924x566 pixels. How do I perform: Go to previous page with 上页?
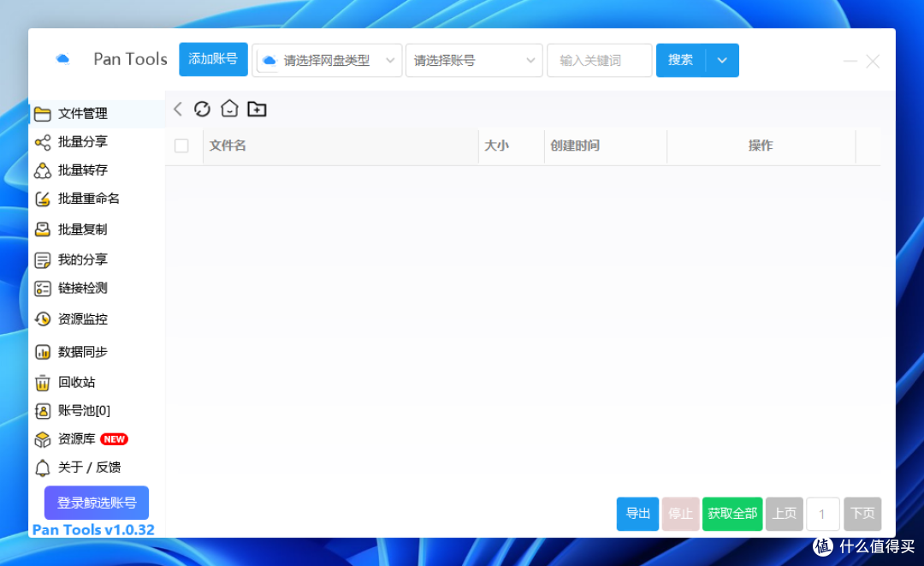(x=785, y=514)
